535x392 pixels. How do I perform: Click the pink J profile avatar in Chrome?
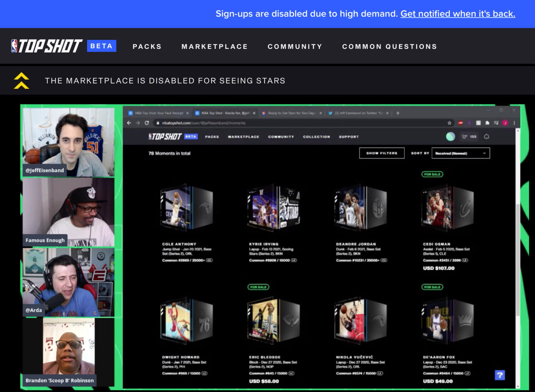[x=505, y=123]
